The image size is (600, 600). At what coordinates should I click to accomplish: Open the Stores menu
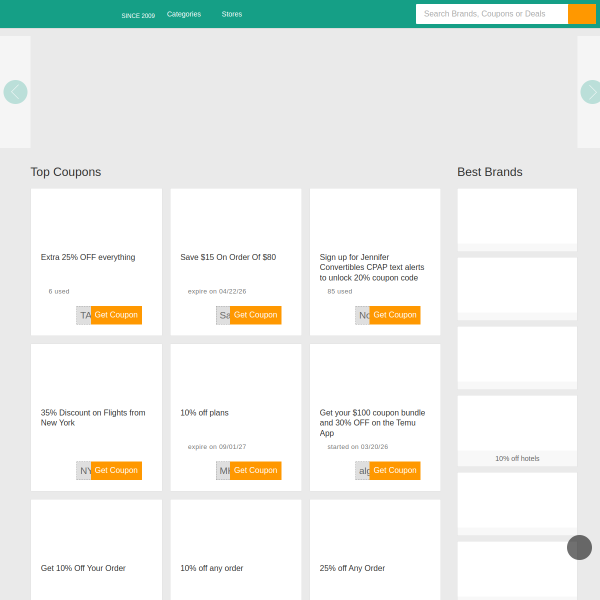click(x=231, y=14)
